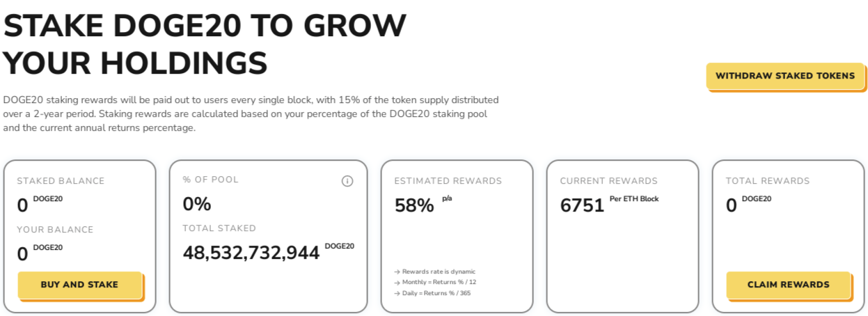Screen dimensions: 868x316
Task: Select the 58% estimated rewards value
Action: coord(414,205)
